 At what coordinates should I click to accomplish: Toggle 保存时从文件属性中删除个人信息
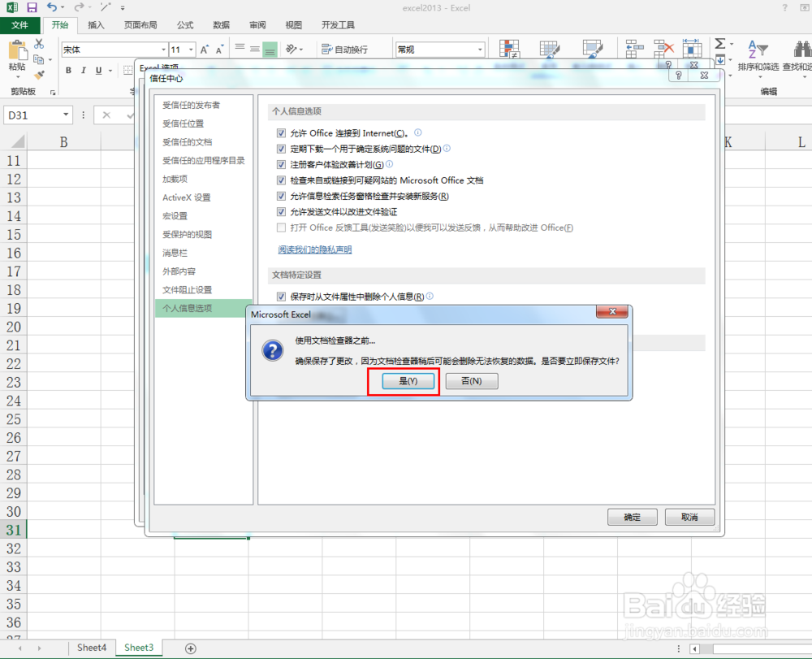282,296
